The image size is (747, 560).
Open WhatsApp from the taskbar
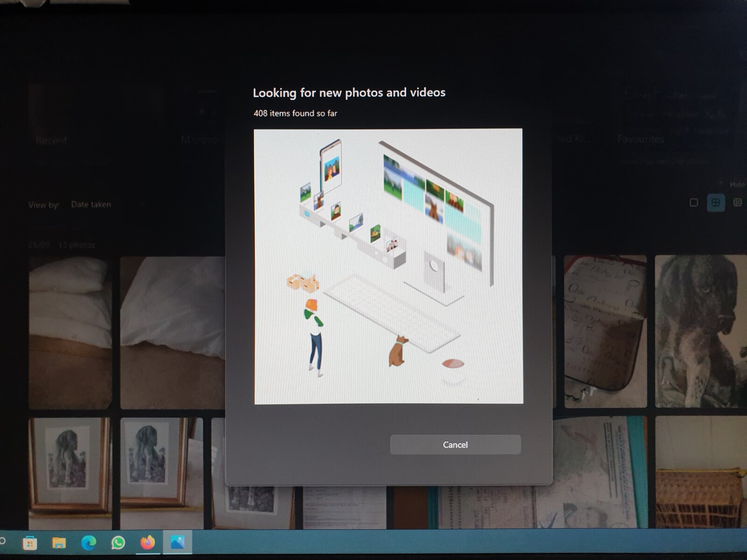tap(118, 542)
